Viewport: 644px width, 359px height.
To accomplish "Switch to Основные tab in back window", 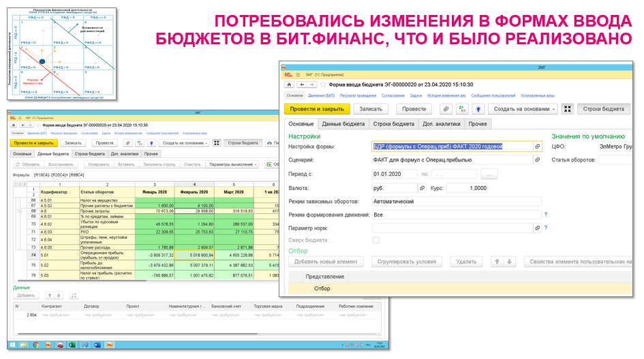I will (22, 154).
